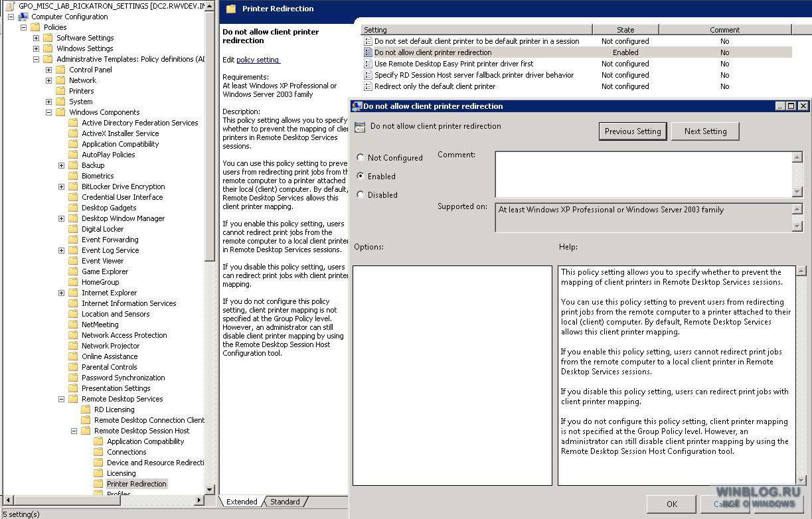Click the policy icon in dialog header
Viewport: 812px width, 519px height.
pos(359,127)
